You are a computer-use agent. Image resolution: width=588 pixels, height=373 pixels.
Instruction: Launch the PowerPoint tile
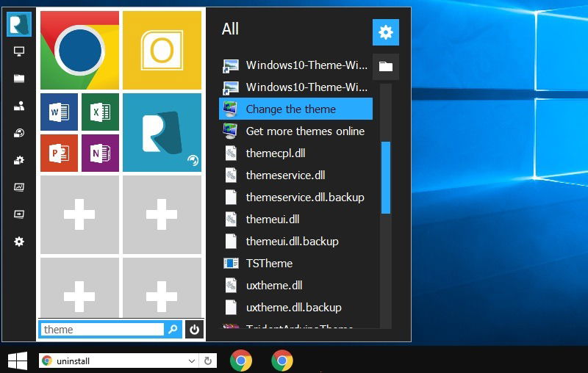pyautogui.click(x=60, y=153)
